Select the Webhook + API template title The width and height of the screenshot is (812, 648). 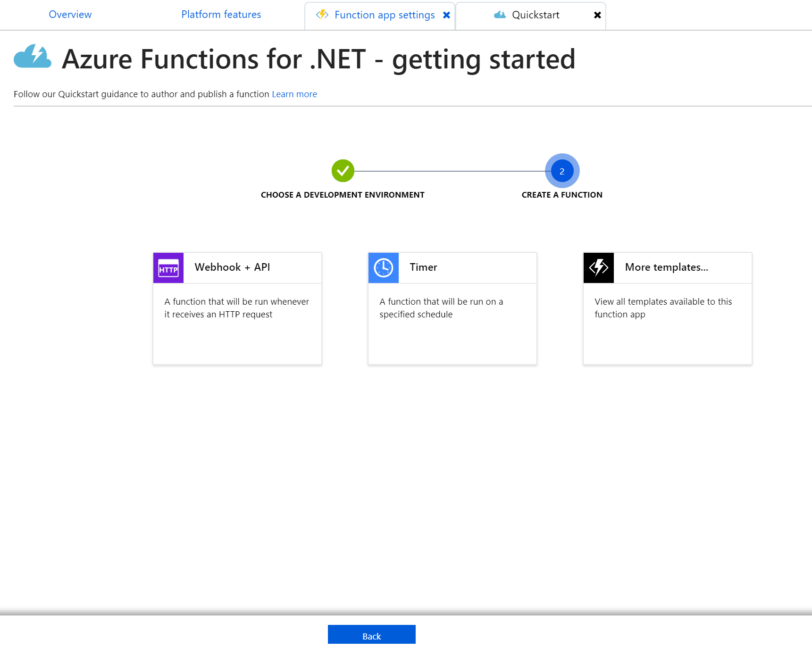click(x=232, y=267)
